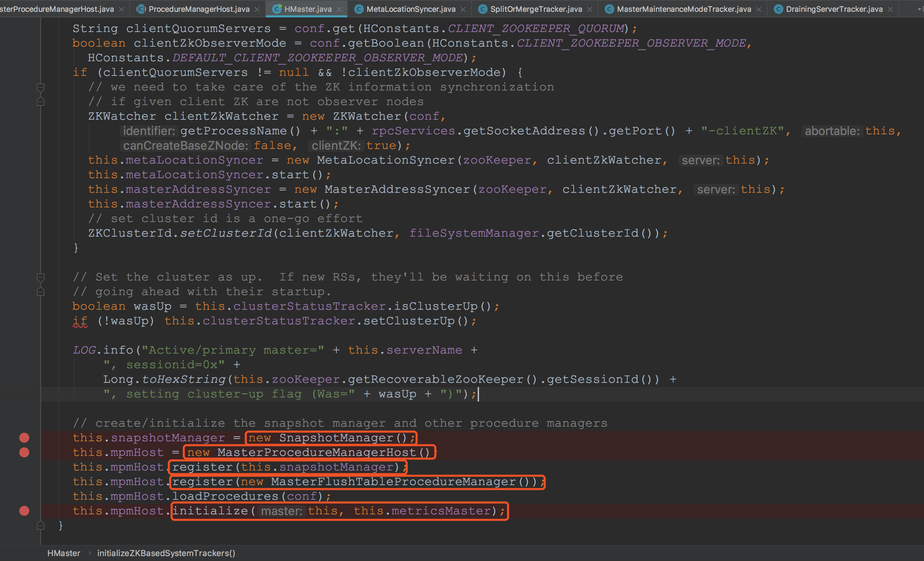This screenshot has height=561, width=924.
Task: Click the serverName field reference
Action: (x=424, y=350)
